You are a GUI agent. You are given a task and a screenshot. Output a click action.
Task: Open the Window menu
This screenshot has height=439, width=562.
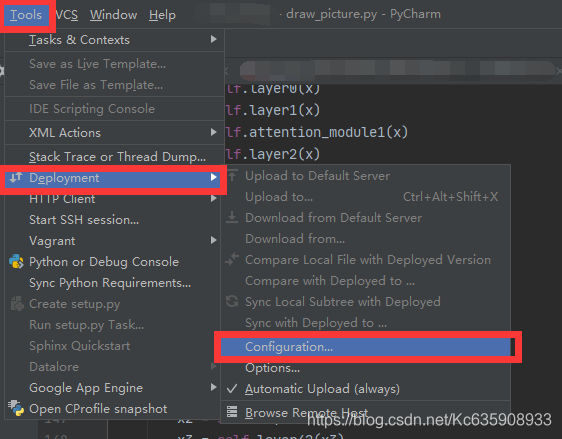point(113,15)
